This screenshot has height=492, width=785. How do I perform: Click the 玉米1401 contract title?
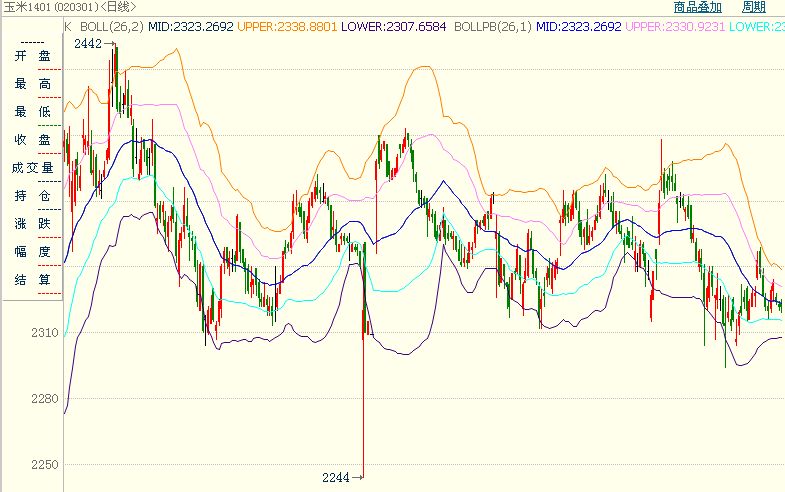(x=29, y=7)
